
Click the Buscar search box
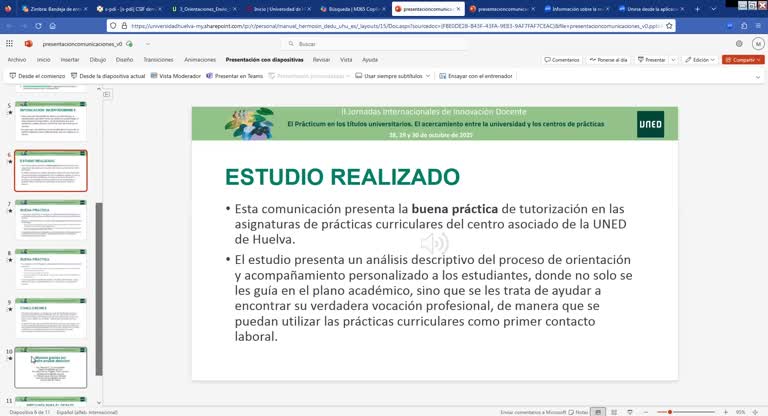pyautogui.click(x=375, y=44)
